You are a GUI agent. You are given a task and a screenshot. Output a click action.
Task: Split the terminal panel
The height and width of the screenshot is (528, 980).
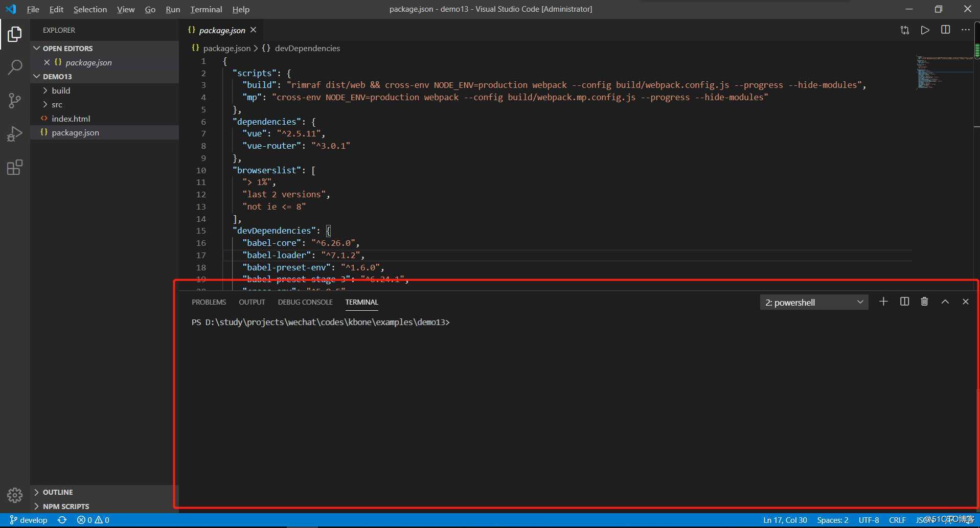tap(904, 302)
